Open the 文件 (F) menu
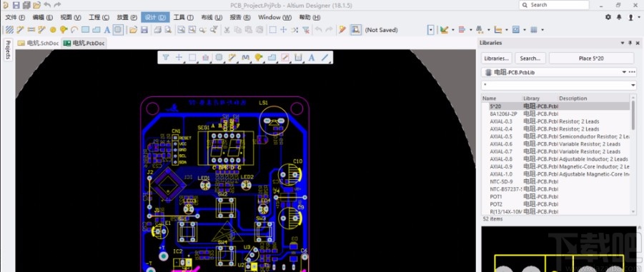644x272 pixels. tap(15, 17)
